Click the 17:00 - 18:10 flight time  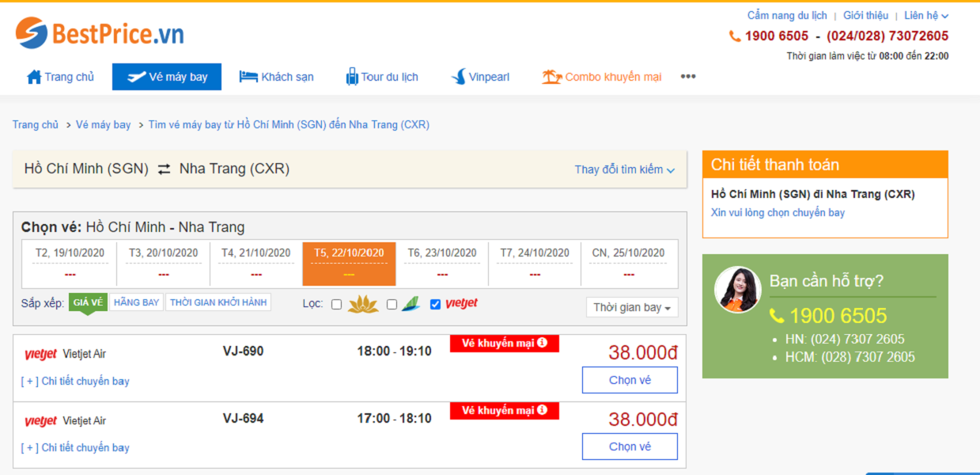(x=394, y=417)
